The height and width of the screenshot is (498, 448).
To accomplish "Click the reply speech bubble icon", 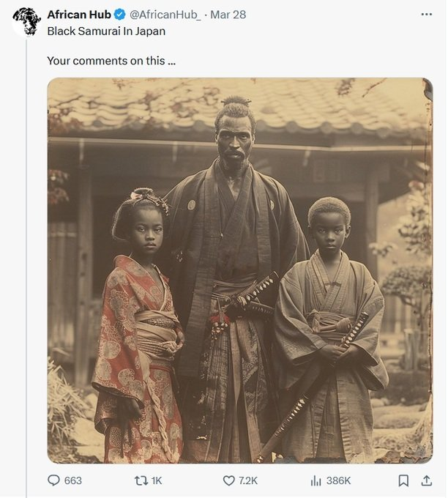I will click(x=53, y=480).
